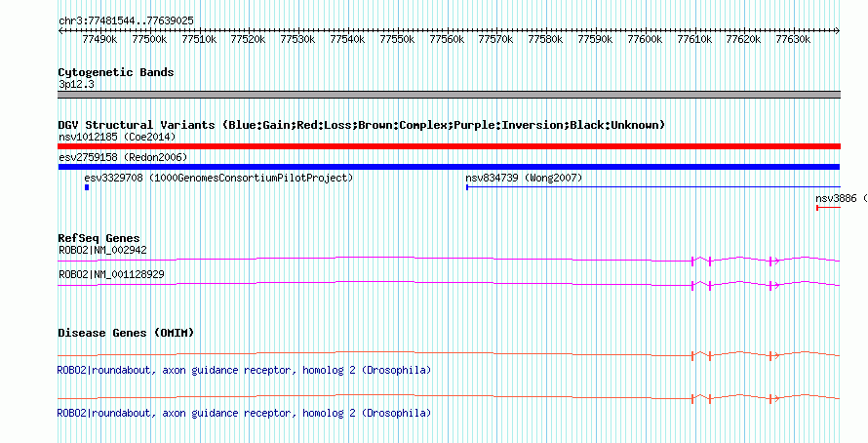Click the 77590k ruler tick label
This screenshot has height=443, width=868.
595,40
